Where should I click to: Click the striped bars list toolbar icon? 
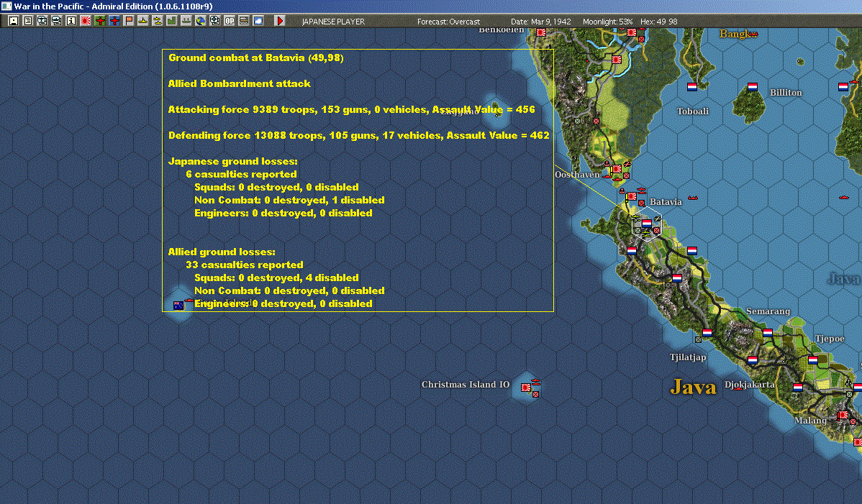pyautogui.click(x=243, y=21)
